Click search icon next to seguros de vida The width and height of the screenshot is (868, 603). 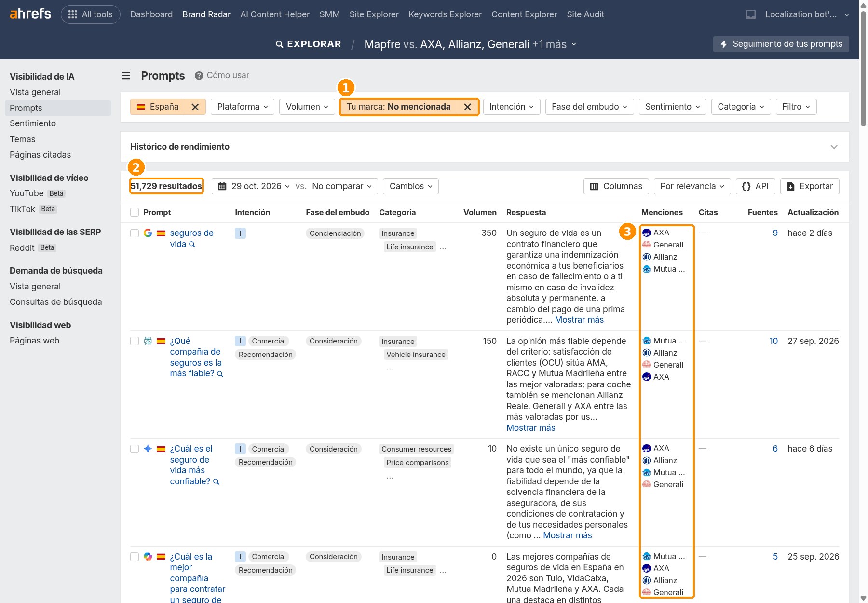(192, 245)
